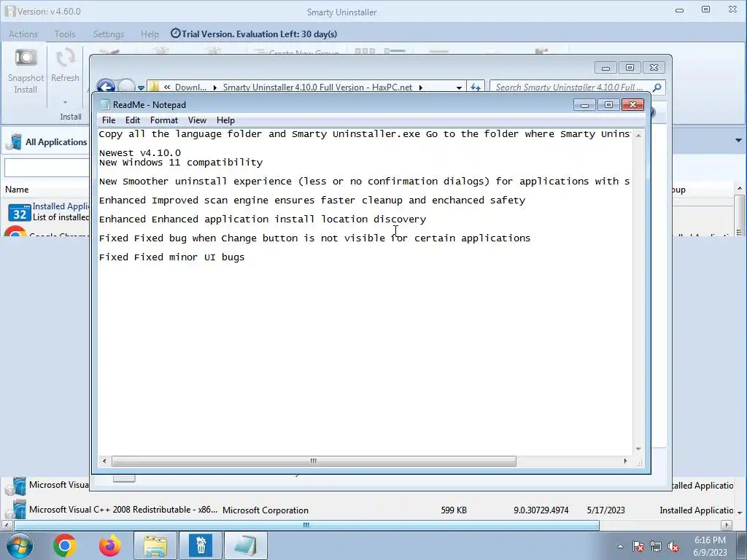747x560 pixels.
Task: Open Notepad's File menu
Action: (x=109, y=120)
